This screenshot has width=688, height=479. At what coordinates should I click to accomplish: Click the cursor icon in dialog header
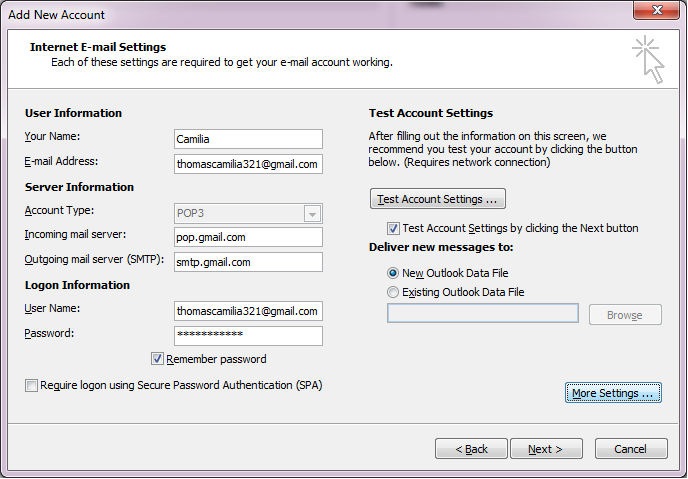(647, 60)
